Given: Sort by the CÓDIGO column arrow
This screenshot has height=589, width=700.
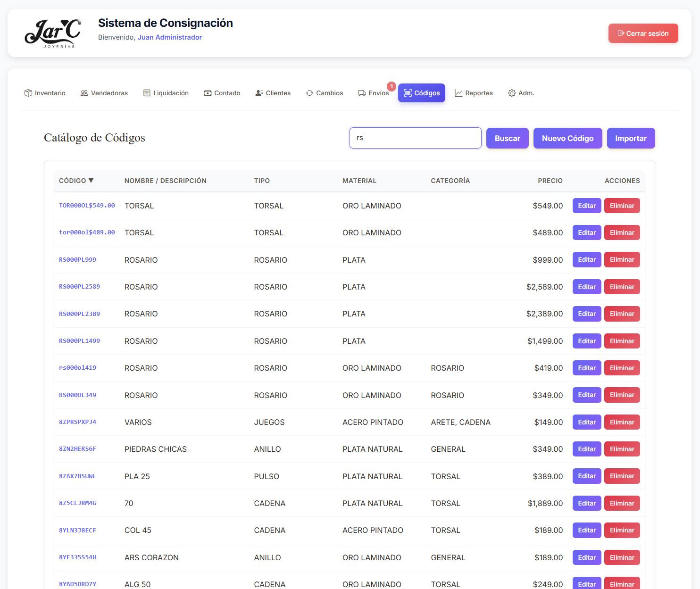Looking at the screenshot, I should (91, 181).
